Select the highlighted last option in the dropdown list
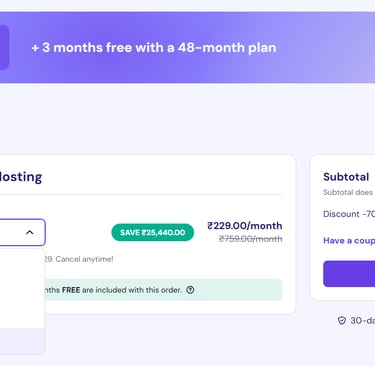Screen dimensions: 375x366 click(22, 341)
